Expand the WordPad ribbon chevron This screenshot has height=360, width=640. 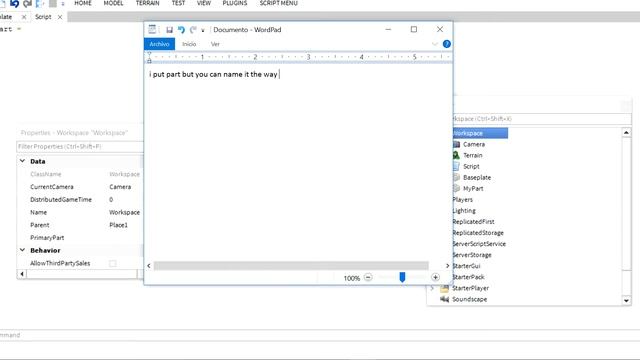coord(435,44)
